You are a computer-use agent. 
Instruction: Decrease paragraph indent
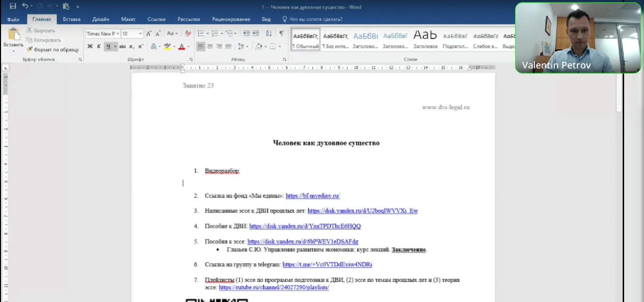pyautogui.click(x=246, y=34)
